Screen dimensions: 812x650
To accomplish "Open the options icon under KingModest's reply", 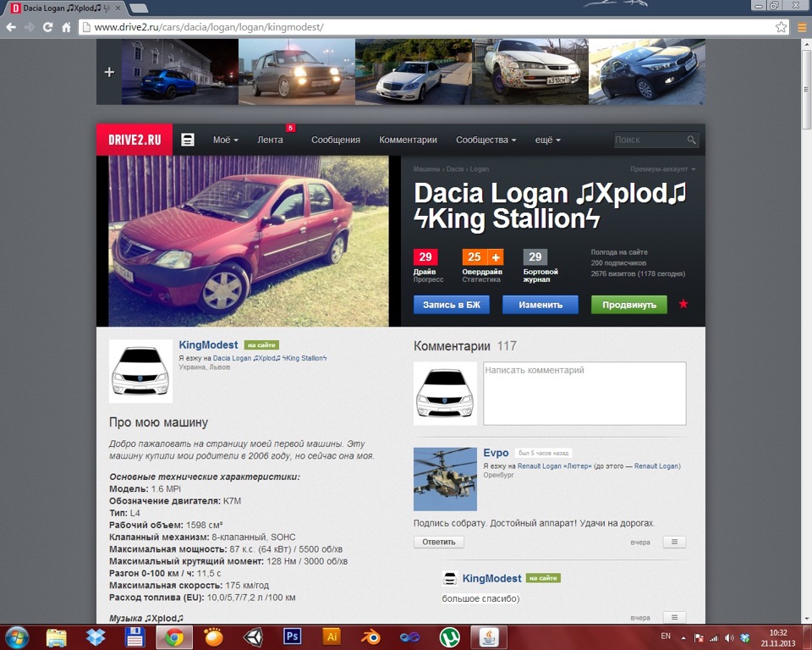I will (674, 617).
